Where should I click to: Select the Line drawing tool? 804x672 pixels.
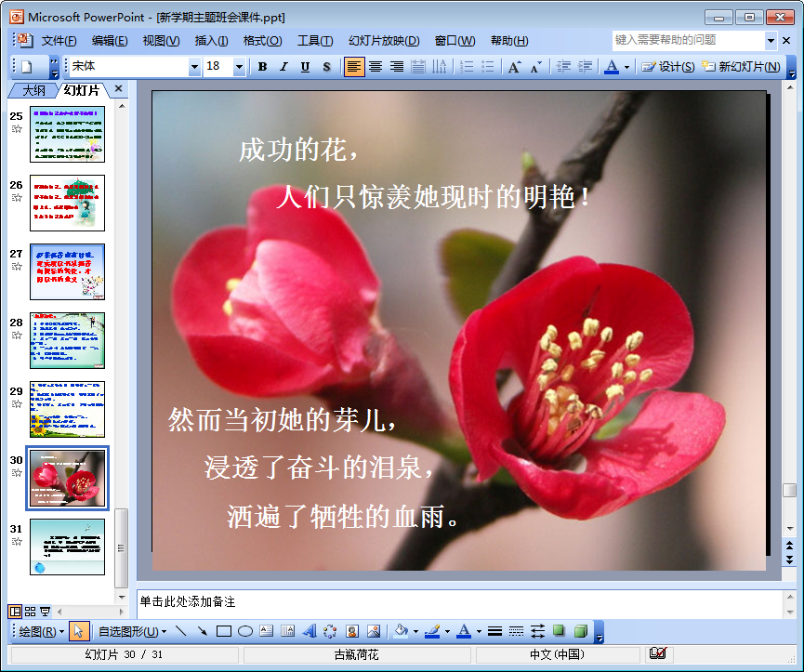(x=180, y=631)
